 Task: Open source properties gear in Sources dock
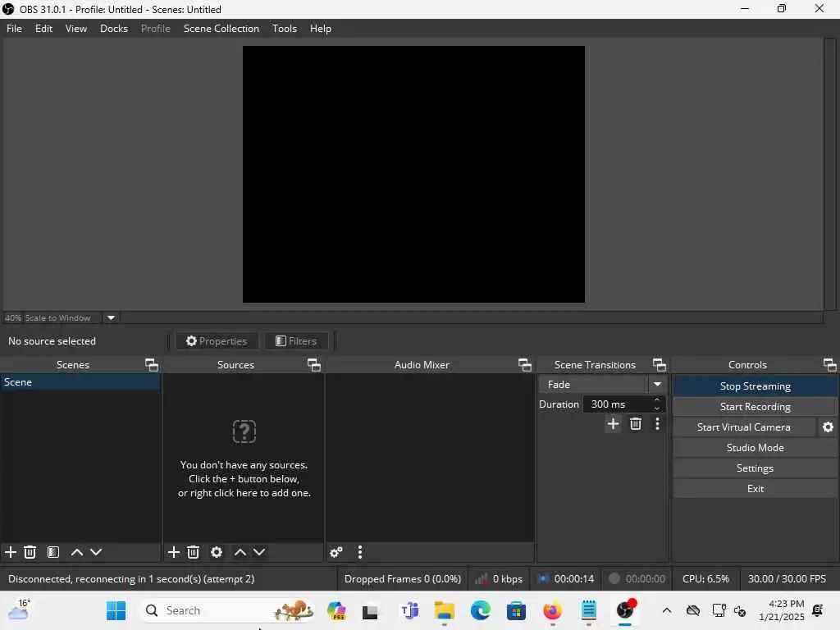click(x=217, y=552)
